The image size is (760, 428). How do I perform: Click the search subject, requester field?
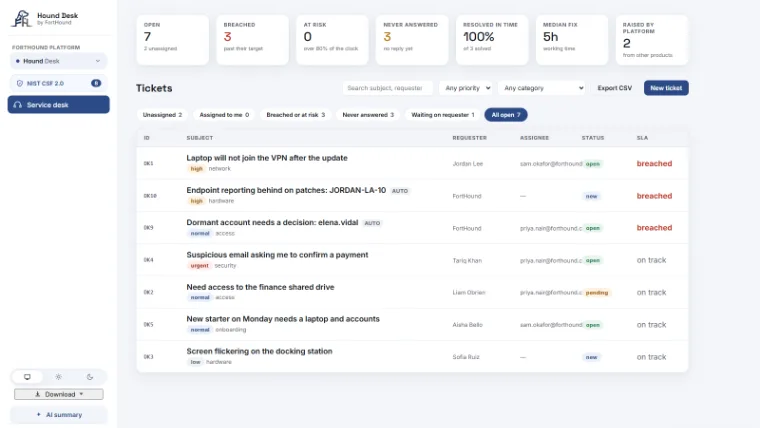388,88
